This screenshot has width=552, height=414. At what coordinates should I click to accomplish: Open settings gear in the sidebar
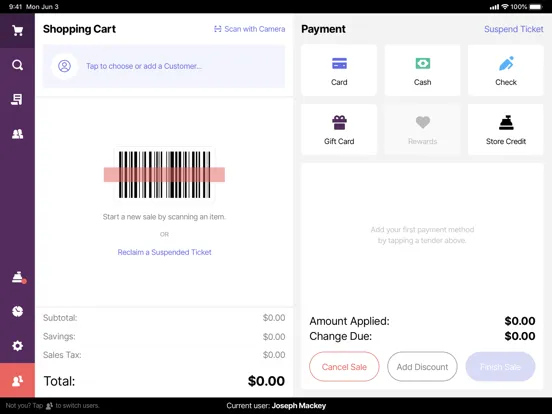(17, 345)
